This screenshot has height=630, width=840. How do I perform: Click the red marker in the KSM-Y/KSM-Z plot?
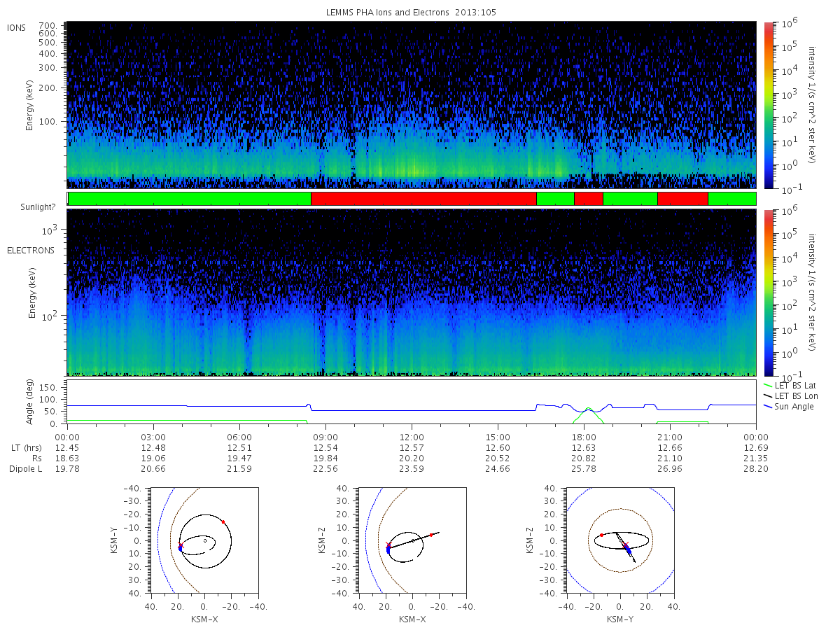601,535
